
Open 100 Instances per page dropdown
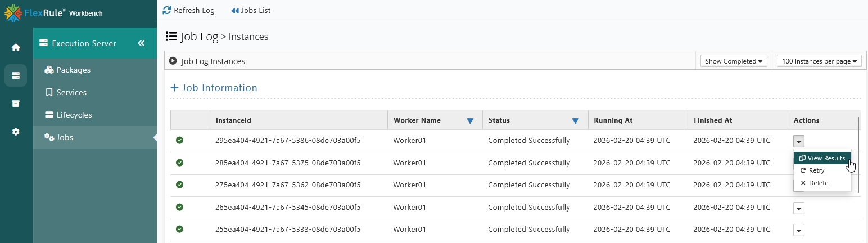click(x=819, y=61)
